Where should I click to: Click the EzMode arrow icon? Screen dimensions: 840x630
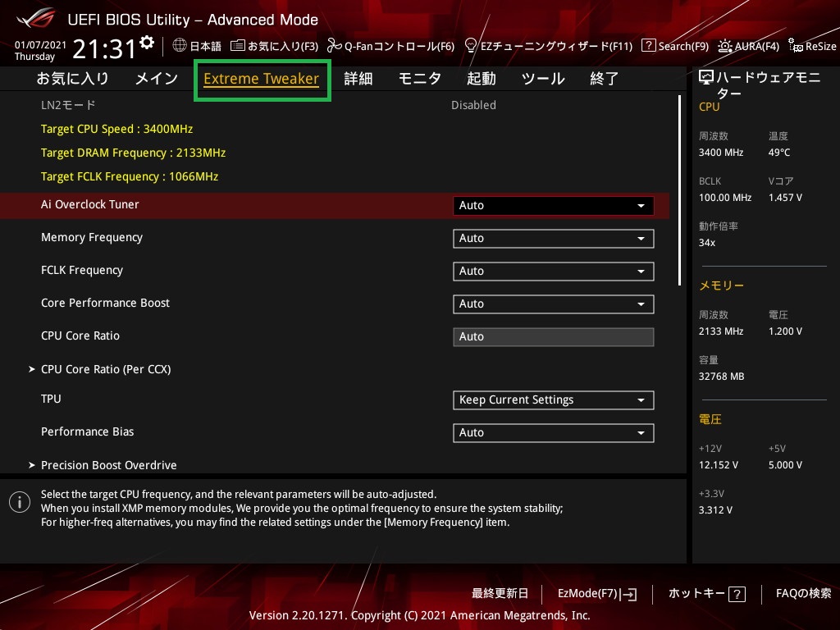(629, 594)
